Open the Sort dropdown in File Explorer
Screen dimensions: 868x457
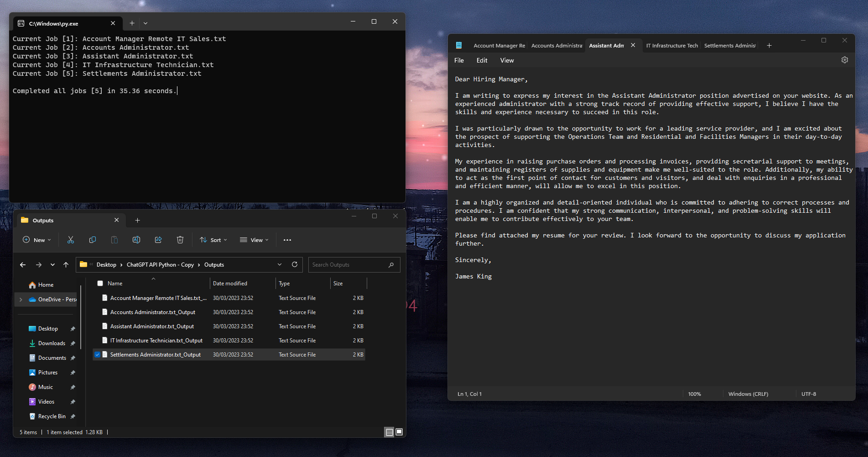213,240
